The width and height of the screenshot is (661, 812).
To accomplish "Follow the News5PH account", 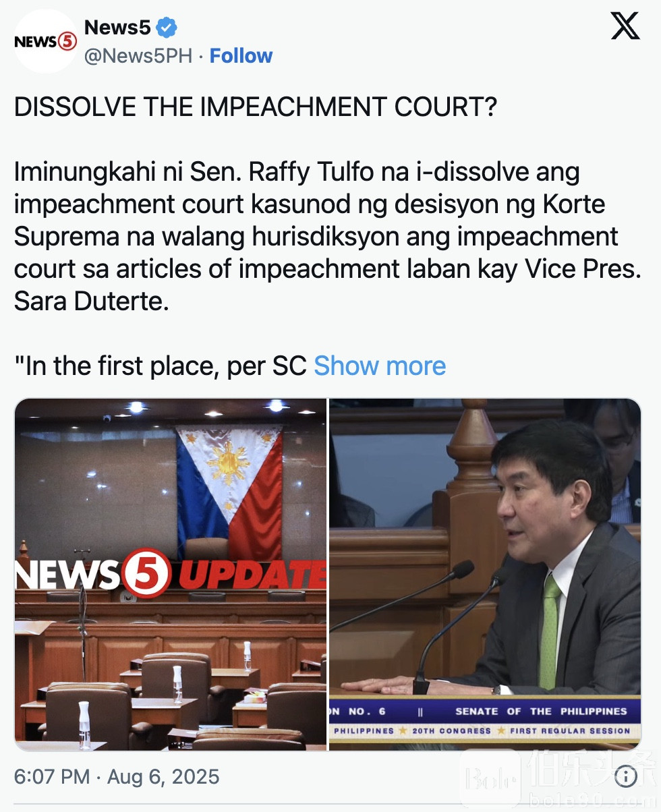I will 241,56.
